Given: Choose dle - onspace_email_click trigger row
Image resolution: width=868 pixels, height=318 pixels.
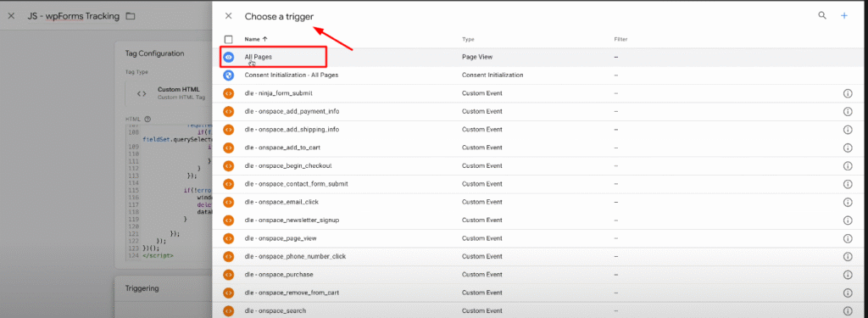Looking at the screenshot, I should click(x=540, y=202).
